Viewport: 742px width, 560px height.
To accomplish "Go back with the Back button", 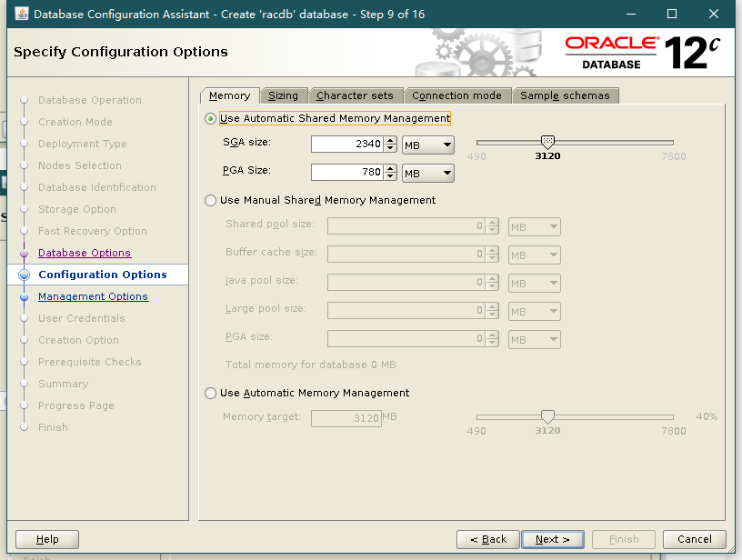I will (488, 539).
